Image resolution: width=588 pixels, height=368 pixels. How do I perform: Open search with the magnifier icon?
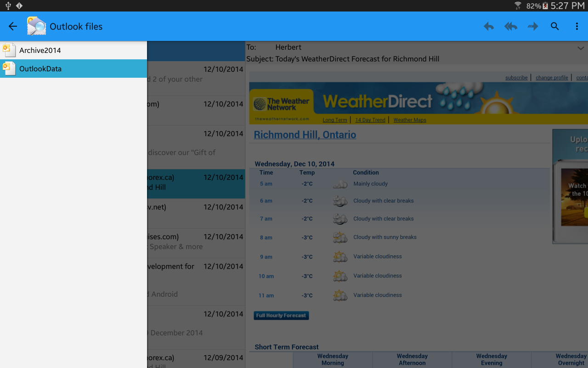[555, 26]
